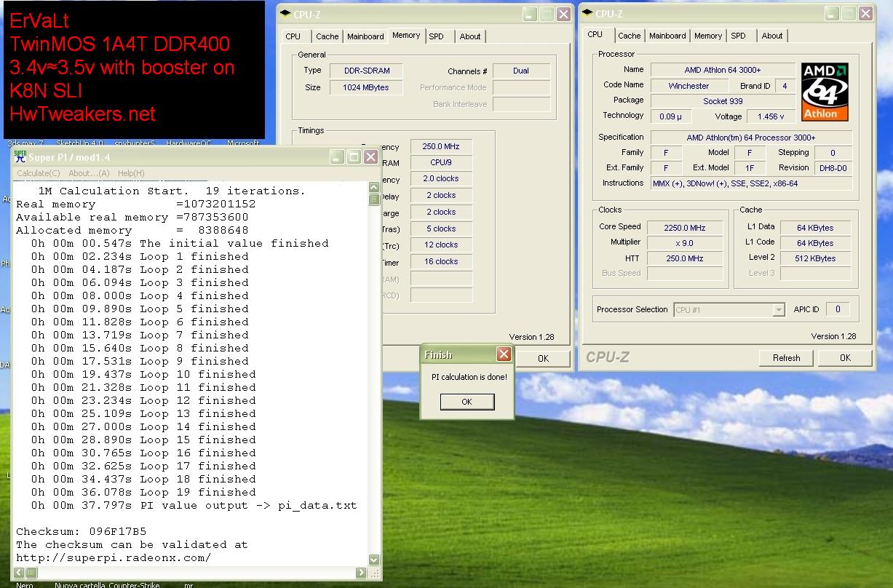Open the Calculate(C) menu in Super PI
893x588 pixels.
pyautogui.click(x=39, y=173)
